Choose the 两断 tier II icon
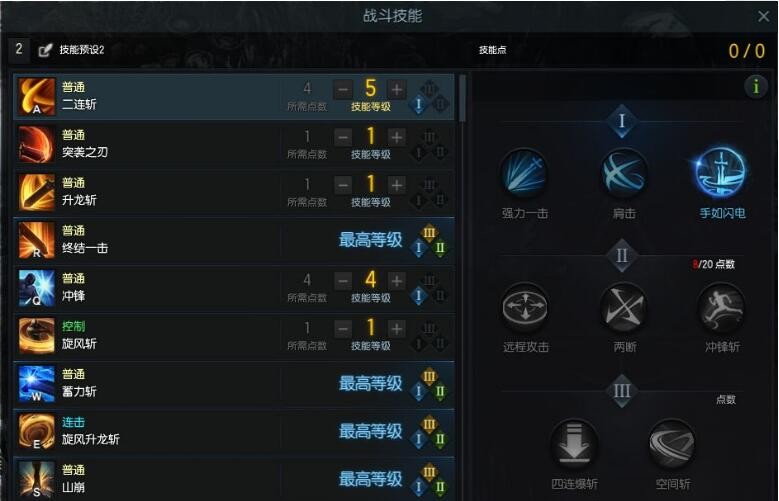The image size is (779, 501). (x=623, y=308)
